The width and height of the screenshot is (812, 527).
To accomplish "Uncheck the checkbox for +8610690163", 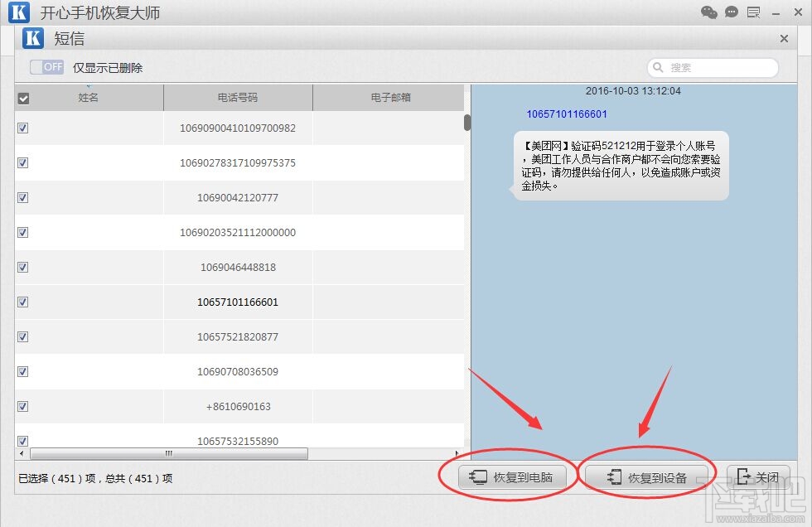I will coord(22,406).
